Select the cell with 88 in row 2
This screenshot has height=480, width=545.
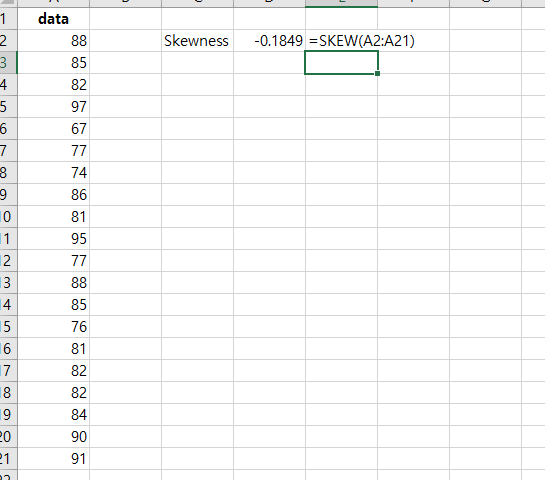click(x=54, y=41)
